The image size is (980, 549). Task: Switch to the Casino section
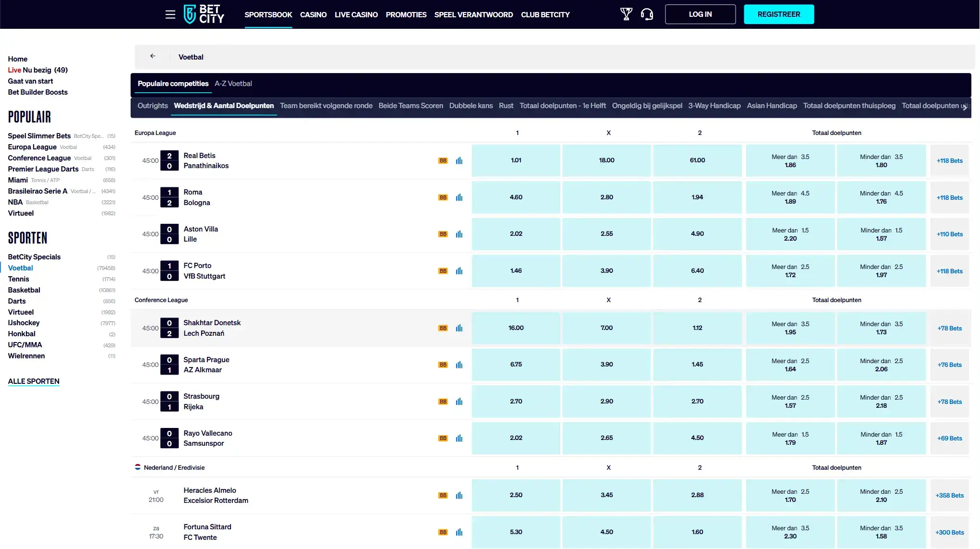point(313,14)
